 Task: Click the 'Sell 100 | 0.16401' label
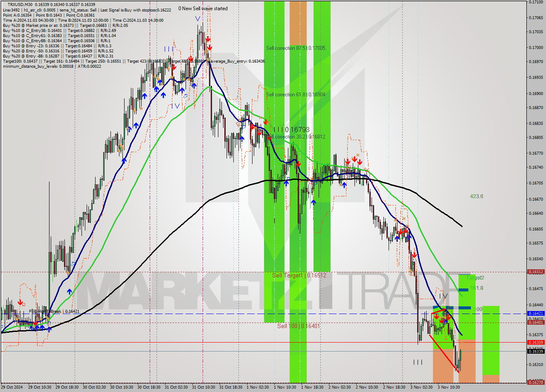[x=298, y=326]
